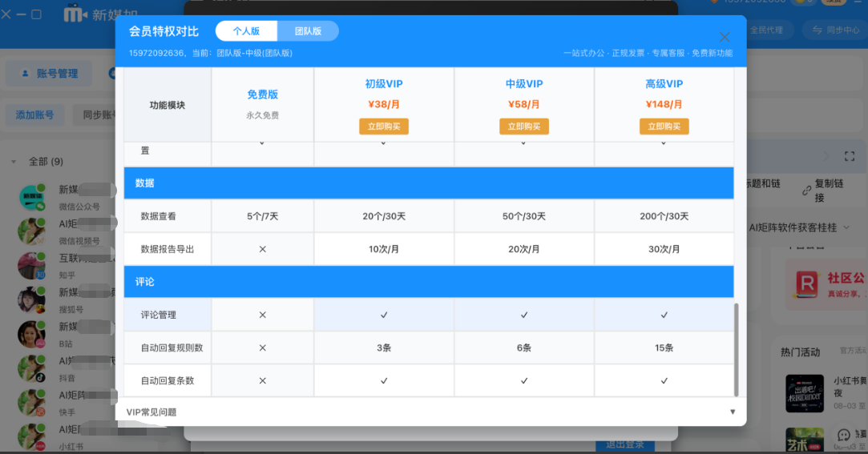Click the 数据 section header
This screenshot has width=868, height=454.
(429, 183)
